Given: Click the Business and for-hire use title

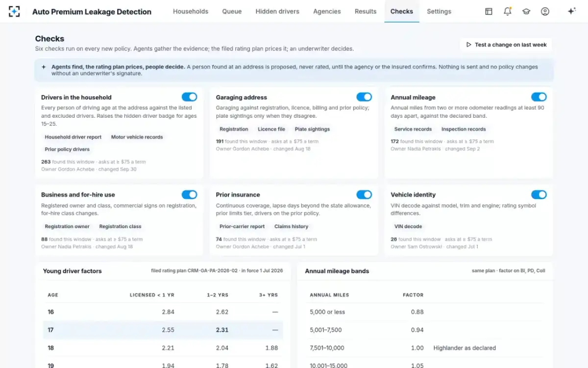Looking at the screenshot, I should 78,195.
